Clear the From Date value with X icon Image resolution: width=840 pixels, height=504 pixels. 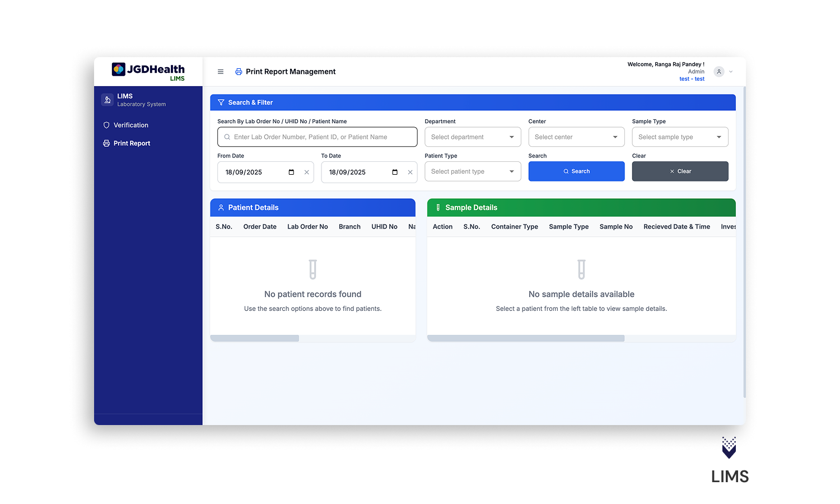coord(307,172)
